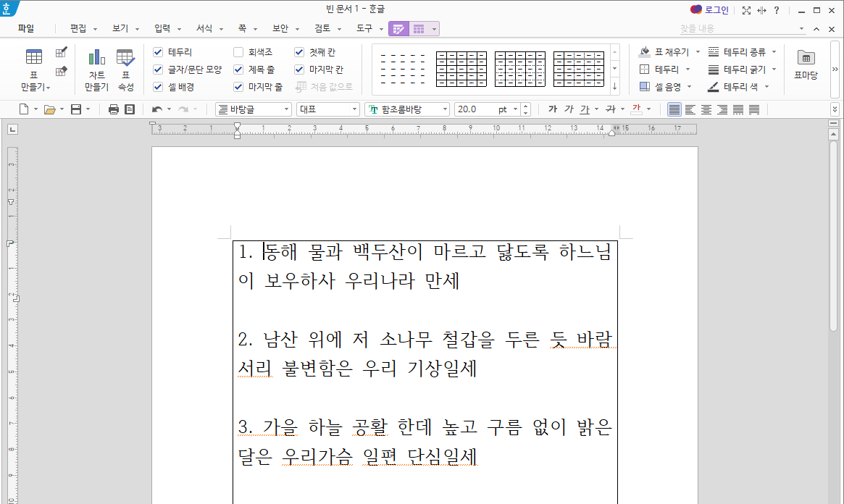Align text left

coord(690,109)
